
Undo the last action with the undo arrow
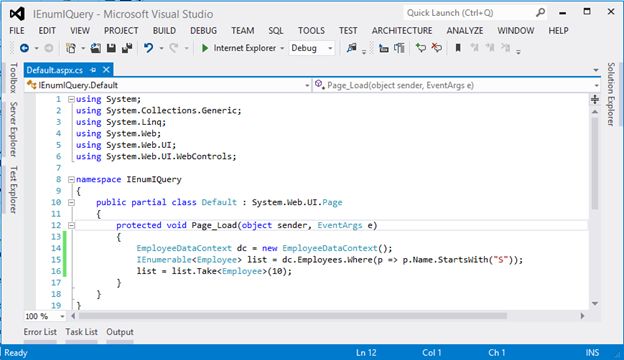[148, 48]
